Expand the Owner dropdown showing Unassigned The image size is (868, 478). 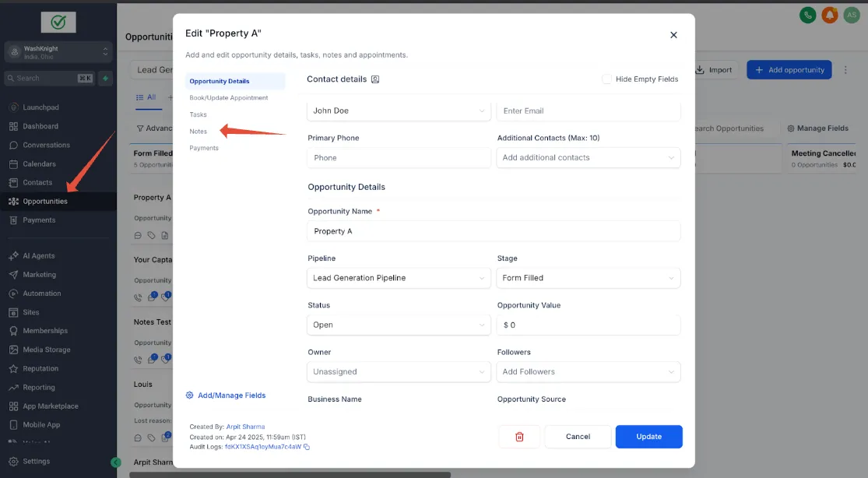pyautogui.click(x=399, y=371)
